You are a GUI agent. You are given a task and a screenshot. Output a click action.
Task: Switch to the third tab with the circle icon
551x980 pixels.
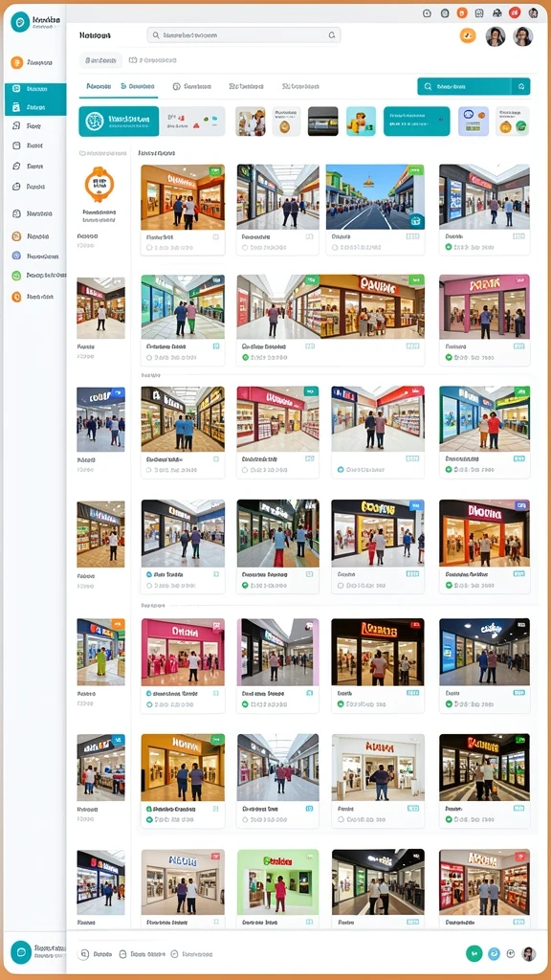(191, 87)
